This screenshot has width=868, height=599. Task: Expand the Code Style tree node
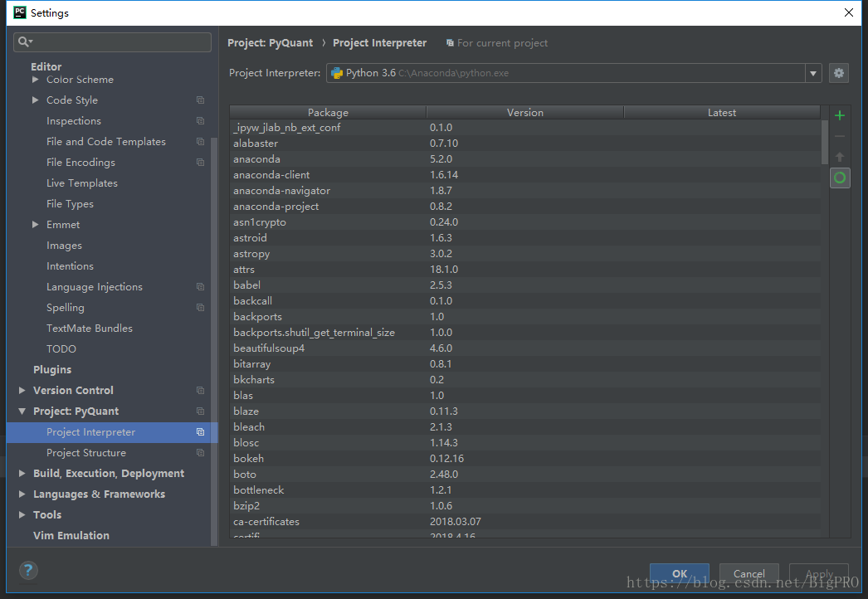(x=36, y=100)
